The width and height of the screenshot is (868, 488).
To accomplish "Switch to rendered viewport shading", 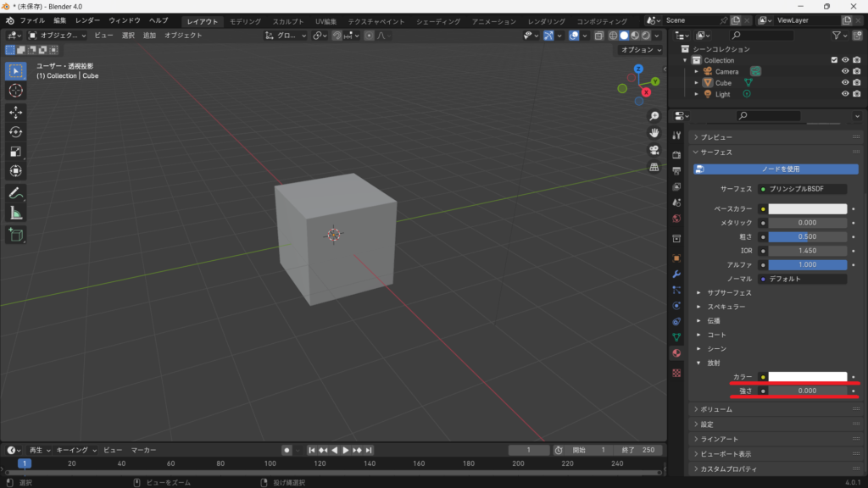I will (x=645, y=36).
